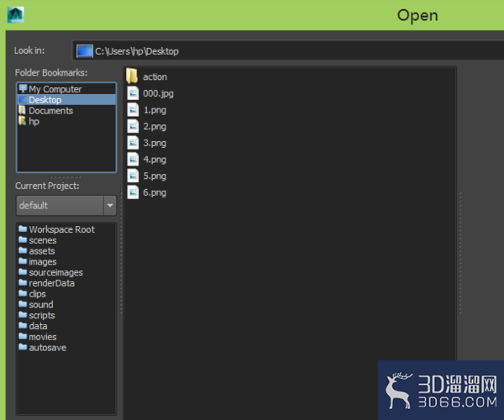
Task: Click the Workspace Root folder icon
Action: pos(23,228)
